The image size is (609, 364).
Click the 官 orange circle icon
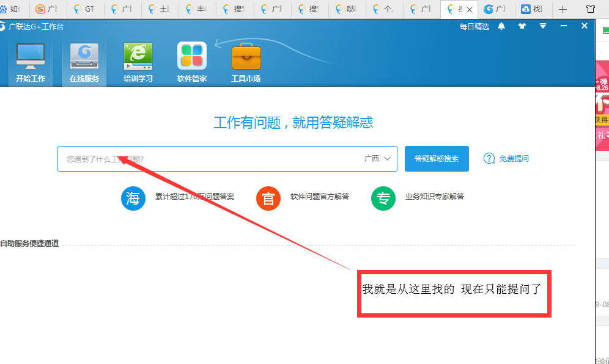click(x=268, y=198)
